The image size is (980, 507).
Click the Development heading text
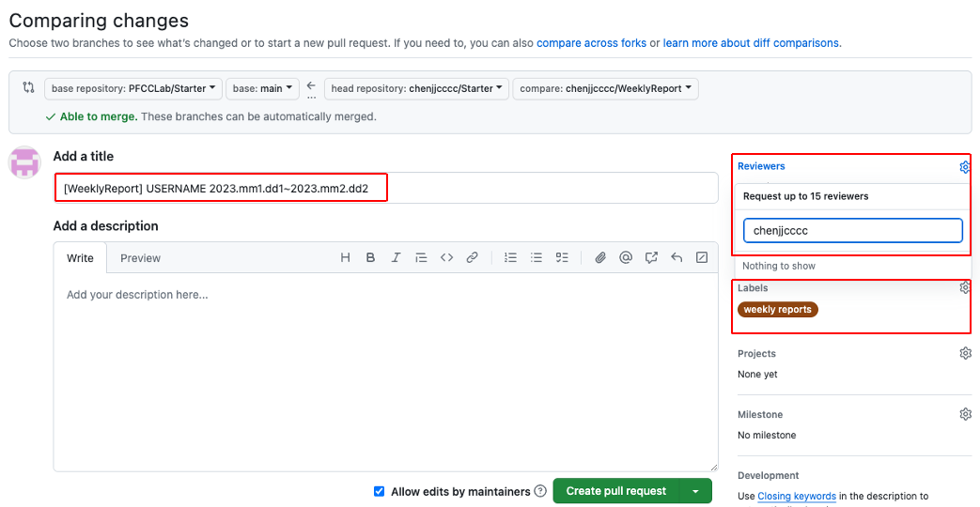click(x=769, y=476)
